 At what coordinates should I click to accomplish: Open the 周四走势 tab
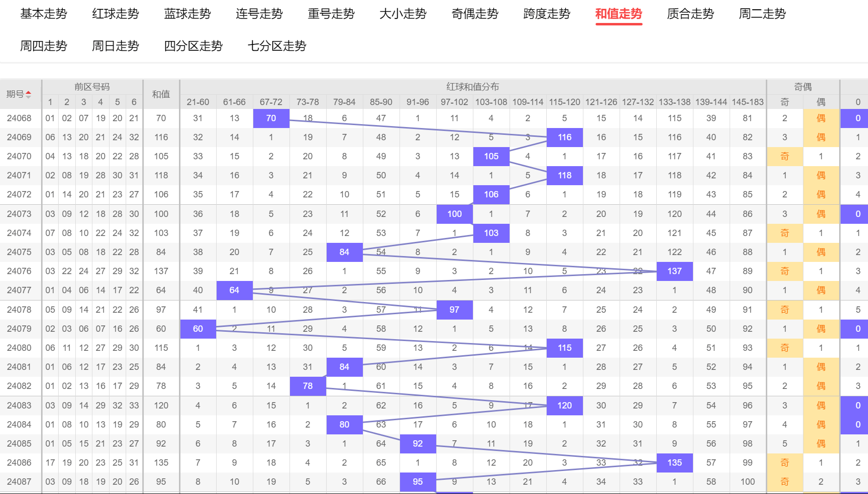coord(44,46)
